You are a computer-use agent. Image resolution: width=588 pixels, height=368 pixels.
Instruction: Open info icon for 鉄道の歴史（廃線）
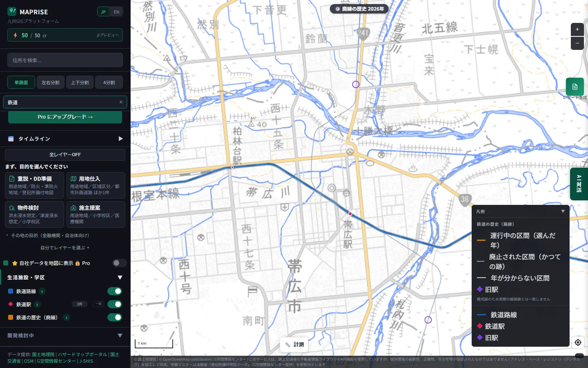pos(67,318)
